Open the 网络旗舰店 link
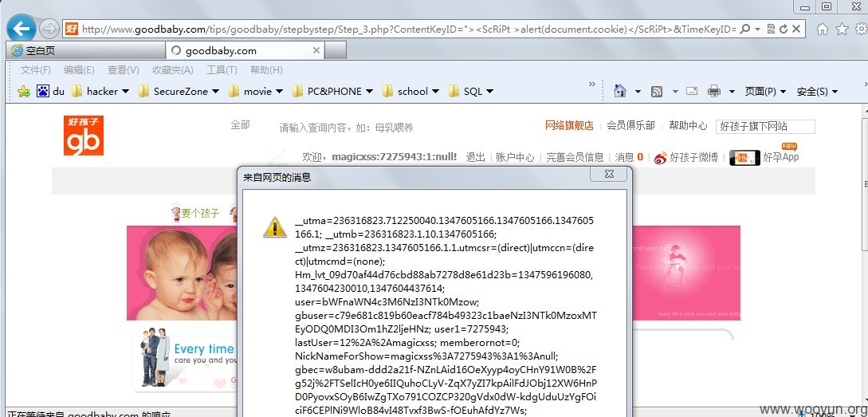The image size is (868, 417). [569, 126]
